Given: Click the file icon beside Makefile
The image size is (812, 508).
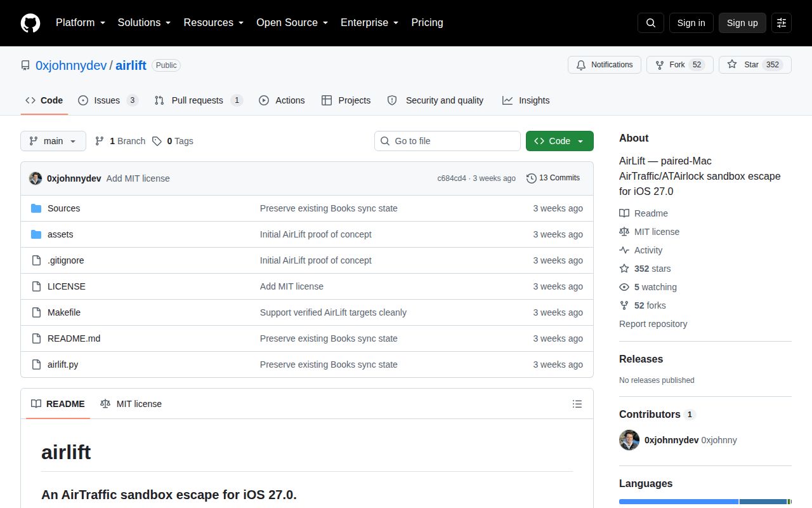Looking at the screenshot, I should click(x=36, y=312).
